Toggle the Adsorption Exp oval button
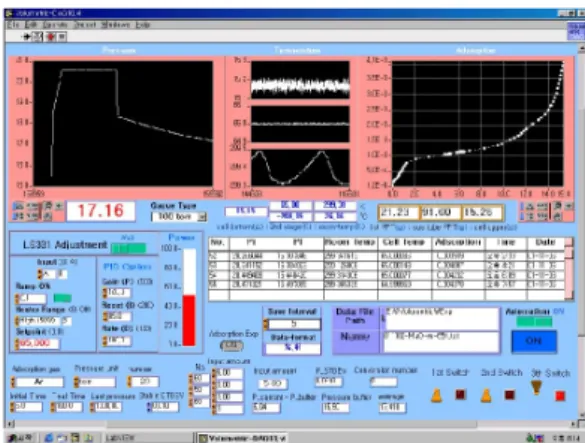Image resolution: width=585 pixels, height=443 pixels. [231, 346]
